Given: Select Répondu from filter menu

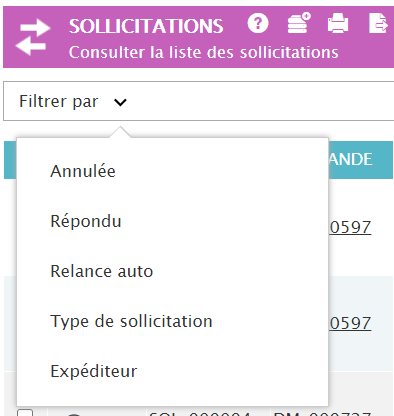Looking at the screenshot, I should pos(86,221).
